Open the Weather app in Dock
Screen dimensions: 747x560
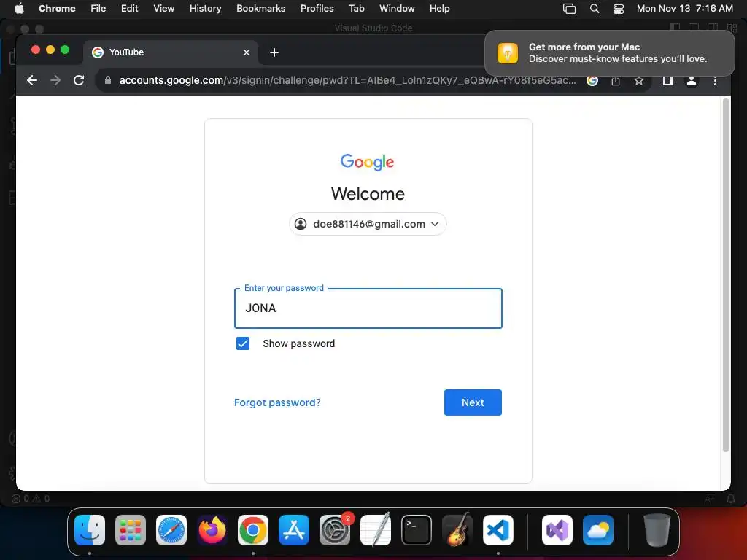[598, 530]
